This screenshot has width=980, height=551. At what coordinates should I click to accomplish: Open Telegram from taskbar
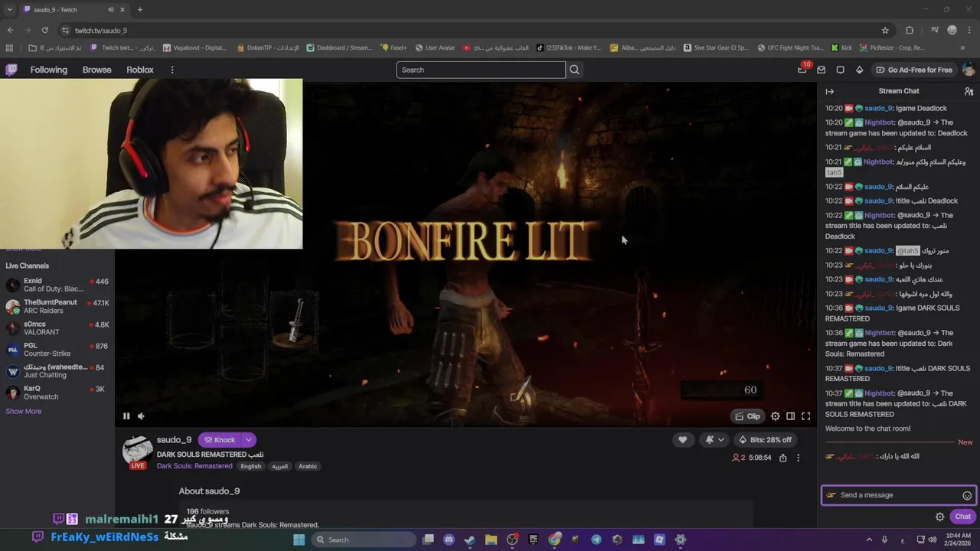coord(596,540)
